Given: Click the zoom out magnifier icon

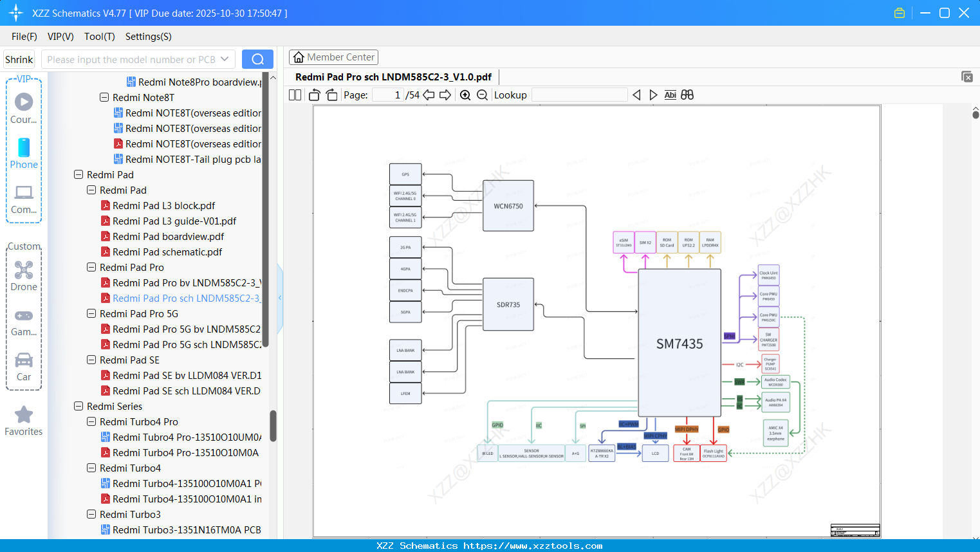Looking at the screenshot, I should (482, 95).
